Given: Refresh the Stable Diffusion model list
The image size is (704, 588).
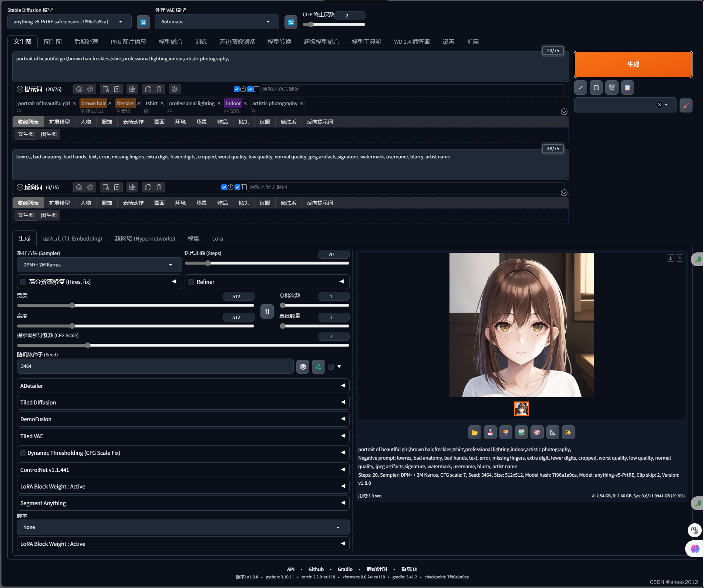Looking at the screenshot, I should 143,22.
